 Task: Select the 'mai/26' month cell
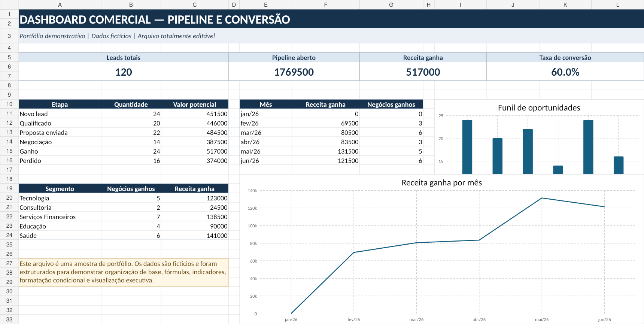(x=266, y=151)
